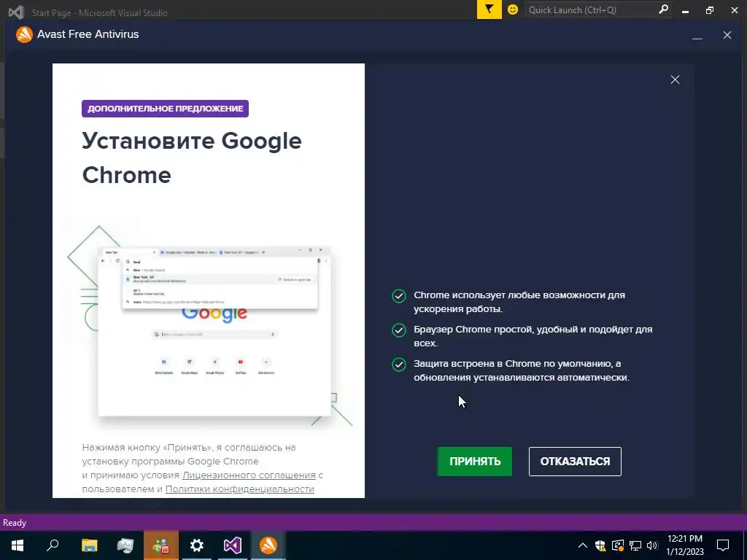Click the Visual Studio logo in title bar

[x=16, y=12]
